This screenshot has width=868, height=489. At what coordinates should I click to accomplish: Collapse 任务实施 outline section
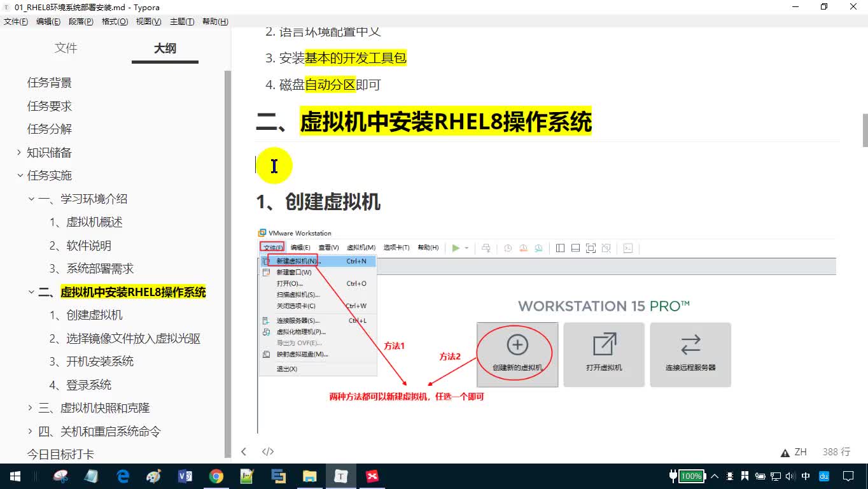tap(19, 175)
